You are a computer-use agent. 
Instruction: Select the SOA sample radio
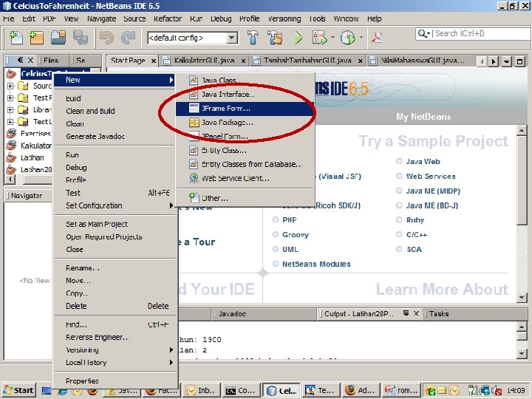(x=399, y=249)
